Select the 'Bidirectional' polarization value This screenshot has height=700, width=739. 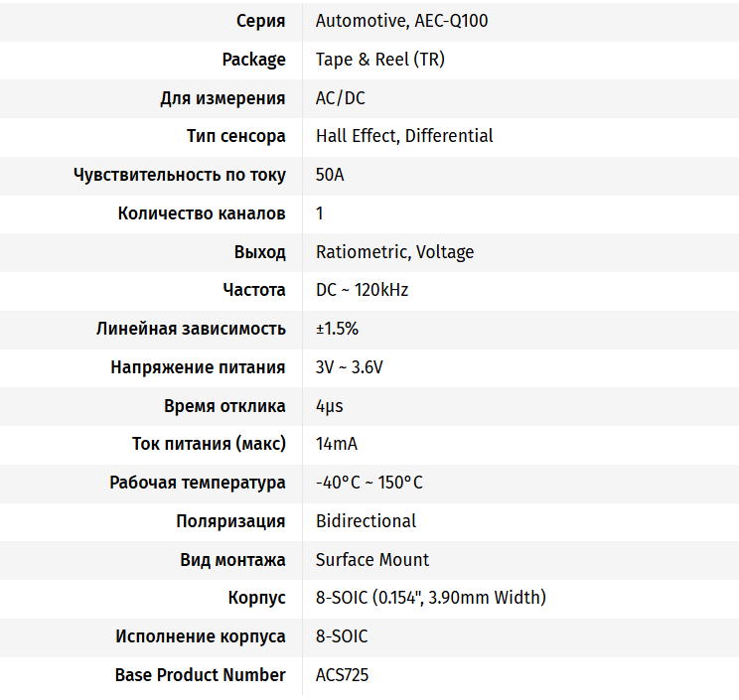[x=366, y=521]
